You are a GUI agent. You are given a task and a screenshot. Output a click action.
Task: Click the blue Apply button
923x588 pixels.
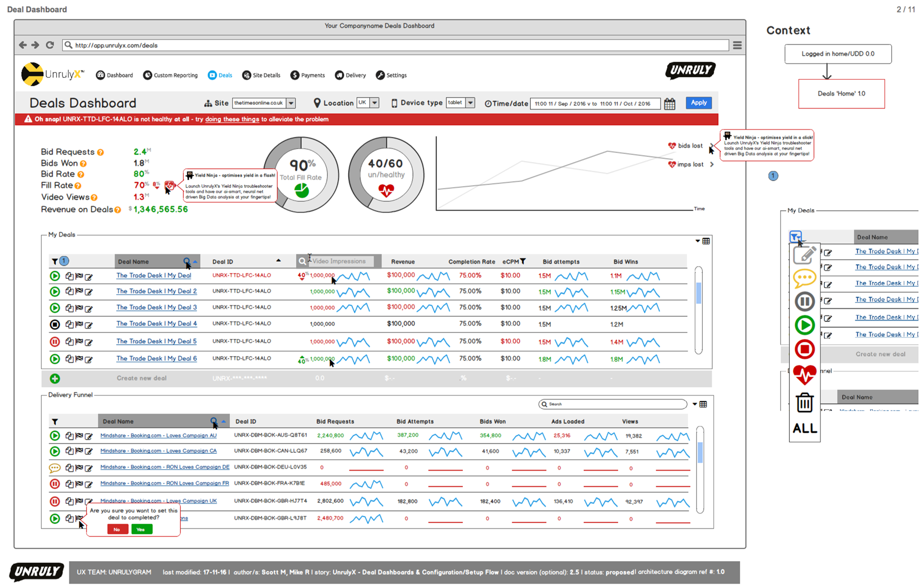click(x=698, y=103)
